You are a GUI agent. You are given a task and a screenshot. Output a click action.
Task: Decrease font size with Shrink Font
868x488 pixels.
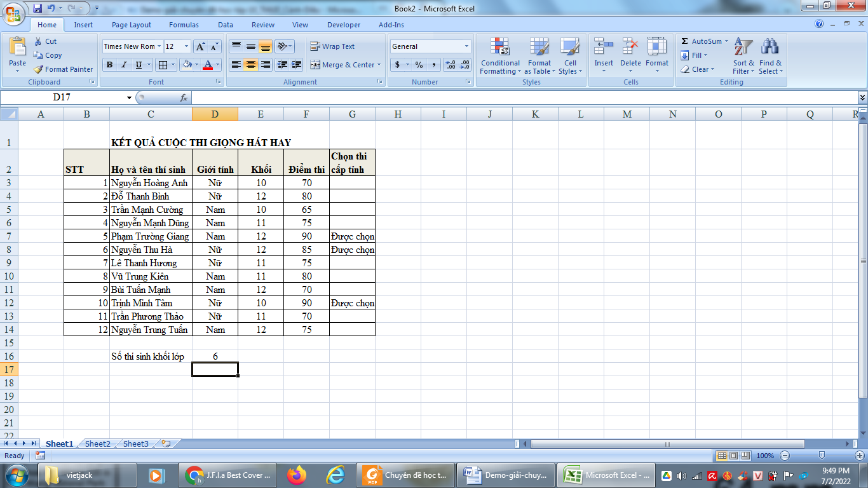pyautogui.click(x=214, y=46)
